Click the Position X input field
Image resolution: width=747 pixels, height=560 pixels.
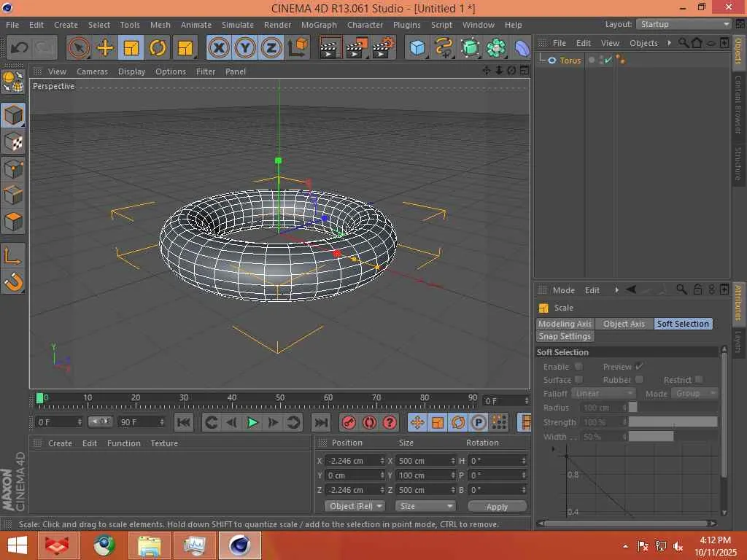[x=353, y=461]
